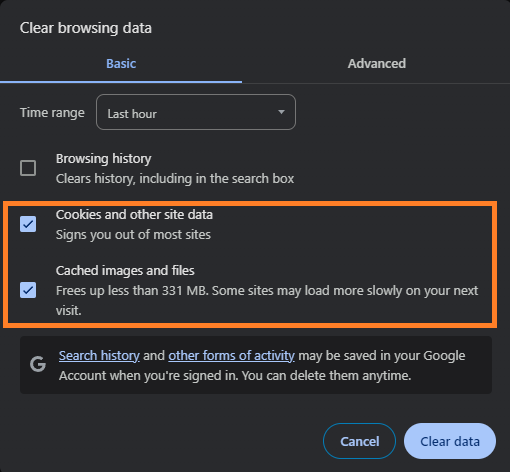The width and height of the screenshot is (510, 472).
Task: Switch to the Basic tab
Action: pos(121,64)
